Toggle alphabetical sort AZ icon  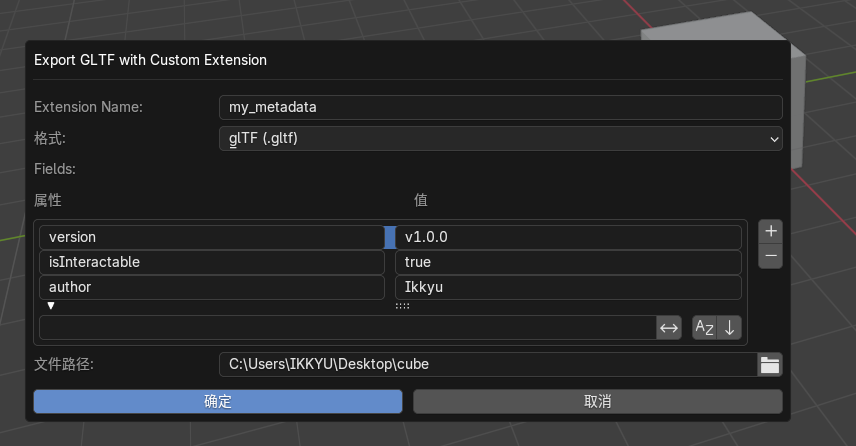704,328
